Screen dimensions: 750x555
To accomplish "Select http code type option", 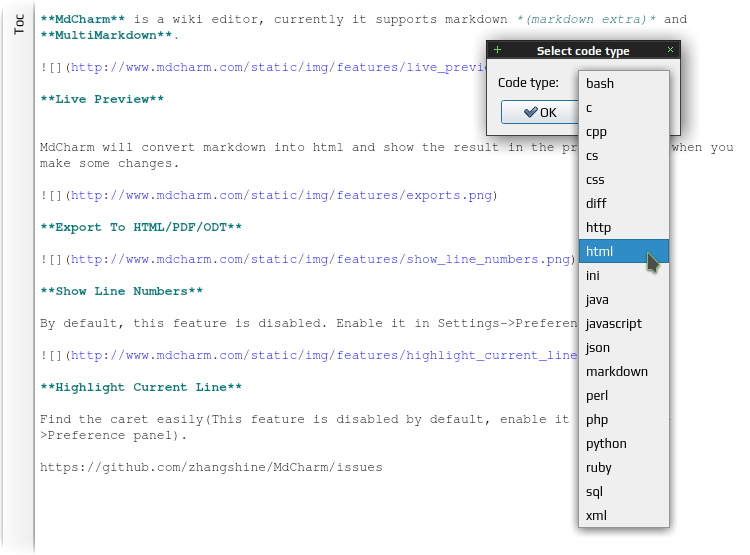I will 624,227.
